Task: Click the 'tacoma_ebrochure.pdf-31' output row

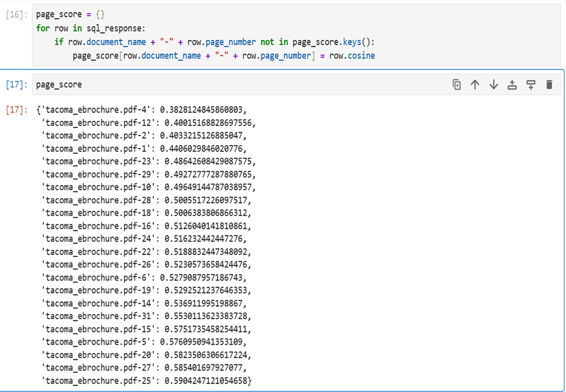Action: tap(148, 316)
